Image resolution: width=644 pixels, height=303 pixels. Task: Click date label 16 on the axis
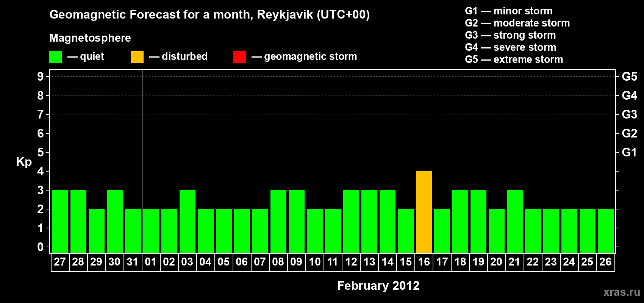[x=424, y=262]
